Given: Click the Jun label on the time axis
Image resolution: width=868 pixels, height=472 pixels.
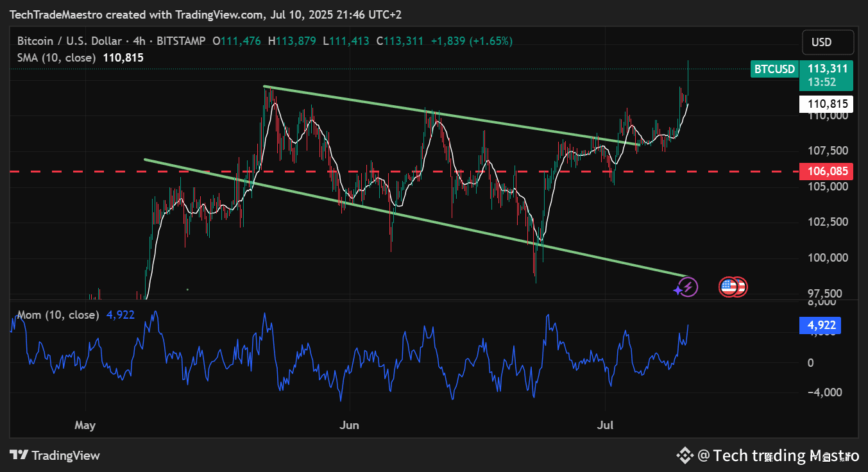Looking at the screenshot, I should point(350,425).
